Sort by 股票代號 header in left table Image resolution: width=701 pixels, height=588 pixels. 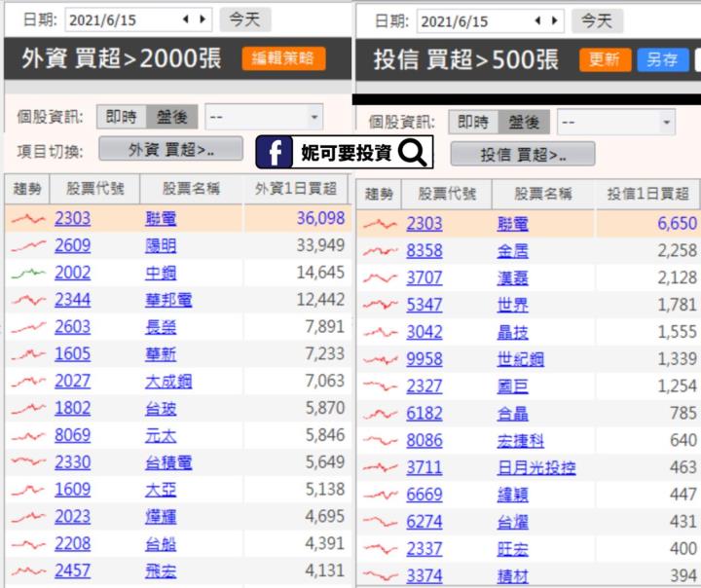(94, 189)
